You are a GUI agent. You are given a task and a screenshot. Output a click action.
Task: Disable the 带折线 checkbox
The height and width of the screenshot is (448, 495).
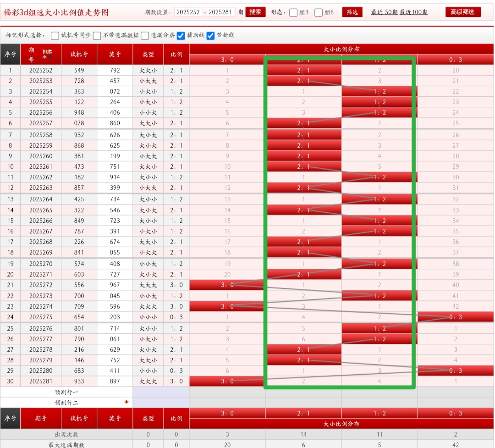click(211, 35)
